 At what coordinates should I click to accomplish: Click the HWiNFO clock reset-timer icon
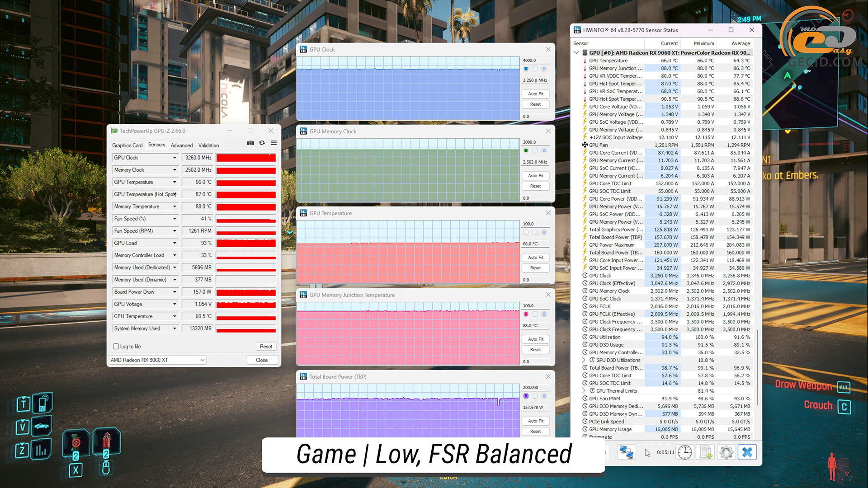click(x=685, y=452)
